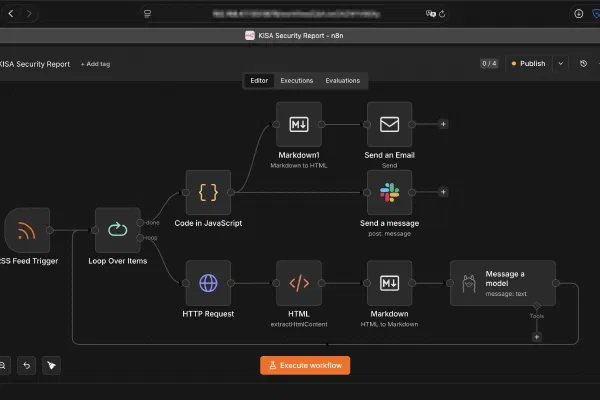Click the HTML to Markdown subtitle text
This screenshot has height=400, width=600.
pyautogui.click(x=389, y=325)
